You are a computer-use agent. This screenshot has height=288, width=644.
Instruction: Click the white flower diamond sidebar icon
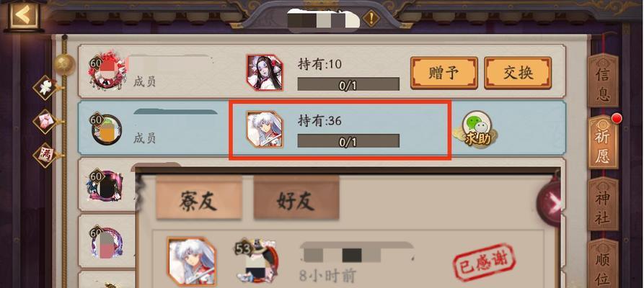click(x=45, y=87)
